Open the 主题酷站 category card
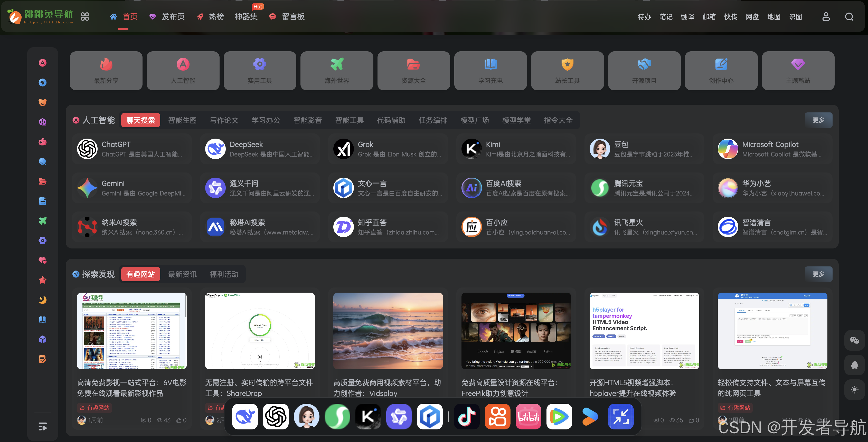 point(798,71)
